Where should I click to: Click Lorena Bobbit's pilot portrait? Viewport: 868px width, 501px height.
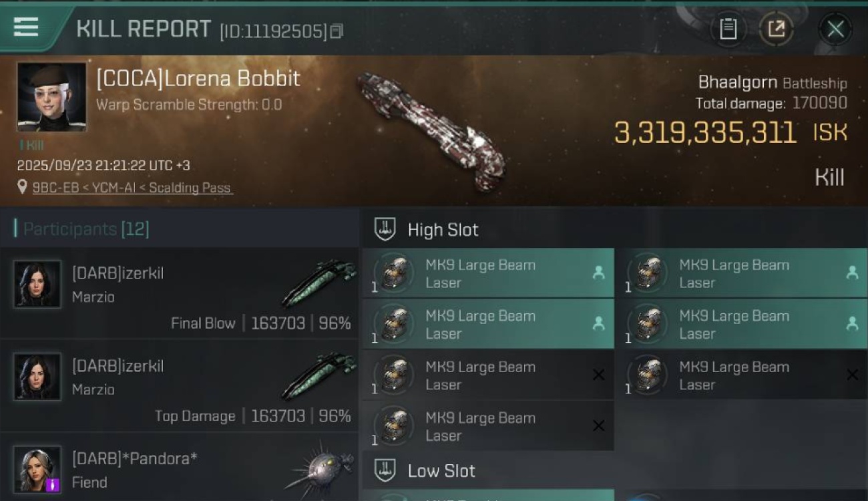[51, 97]
